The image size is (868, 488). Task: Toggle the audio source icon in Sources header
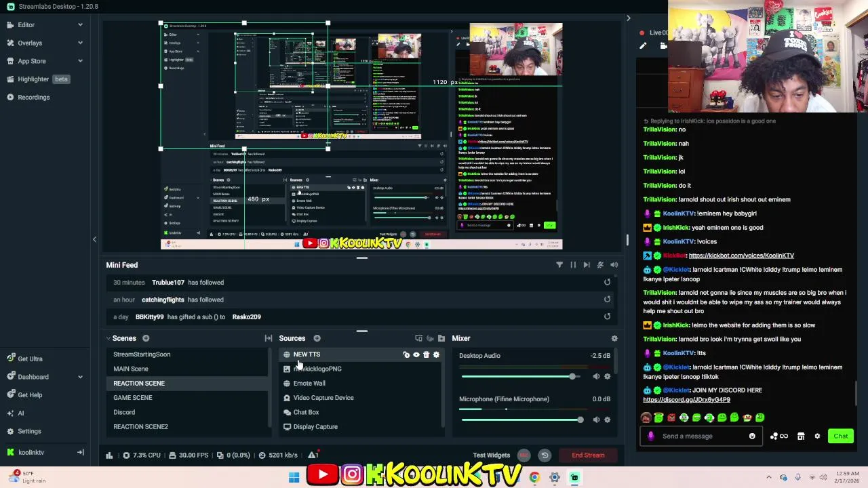coord(430,338)
